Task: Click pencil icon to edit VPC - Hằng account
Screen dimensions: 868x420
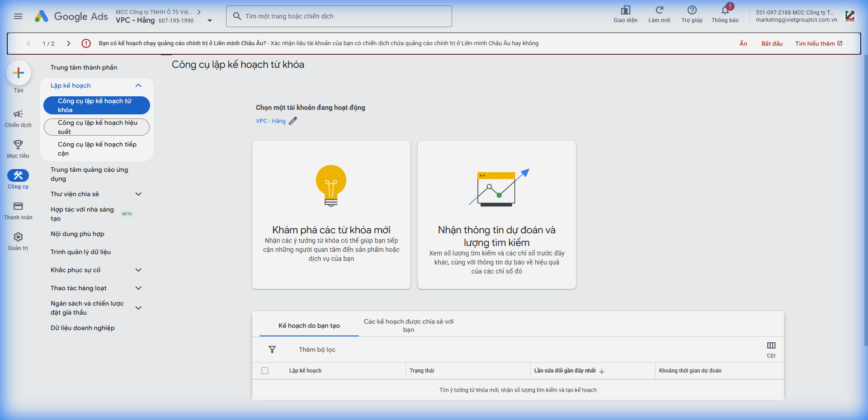Action: tap(293, 121)
